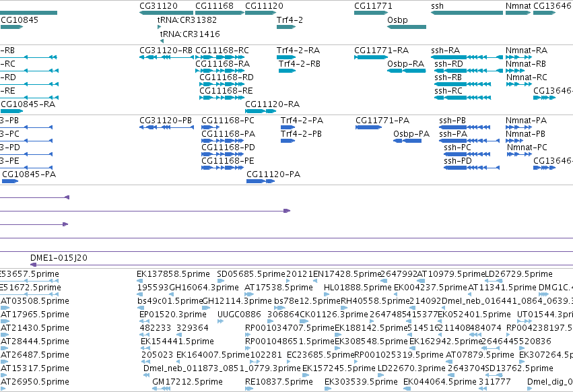This screenshot has height=392, width=573.
Task: Click EST EK137858.5prime
Action: click(x=173, y=274)
